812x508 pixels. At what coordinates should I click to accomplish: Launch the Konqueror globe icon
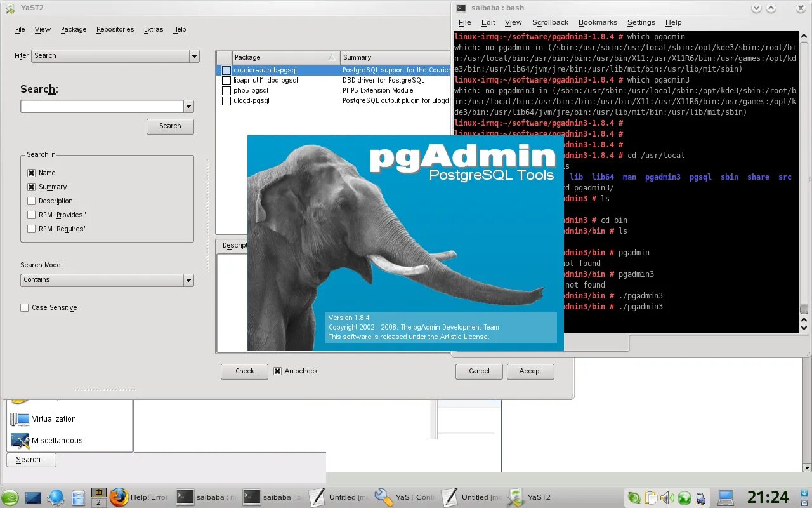(x=56, y=497)
